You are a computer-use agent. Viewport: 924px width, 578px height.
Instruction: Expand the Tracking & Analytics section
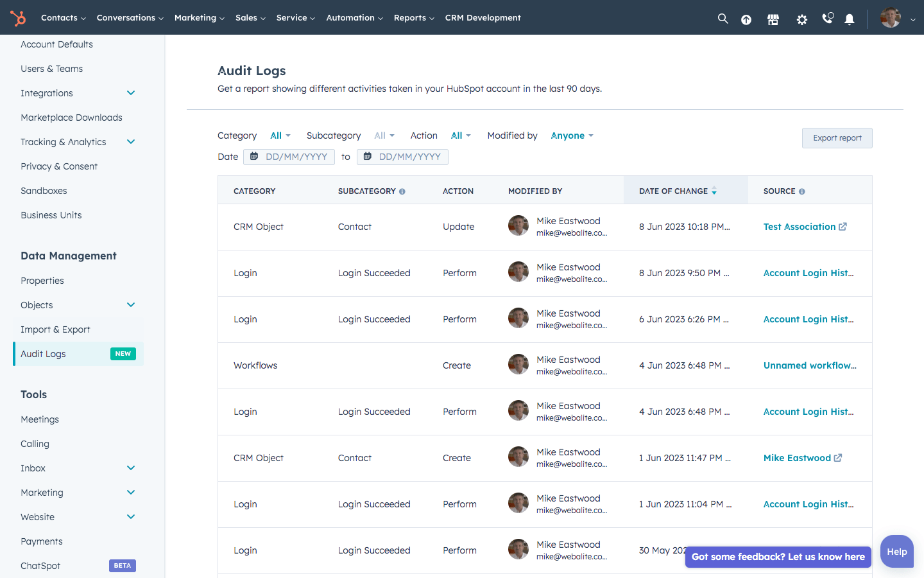pyautogui.click(x=131, y=142)
